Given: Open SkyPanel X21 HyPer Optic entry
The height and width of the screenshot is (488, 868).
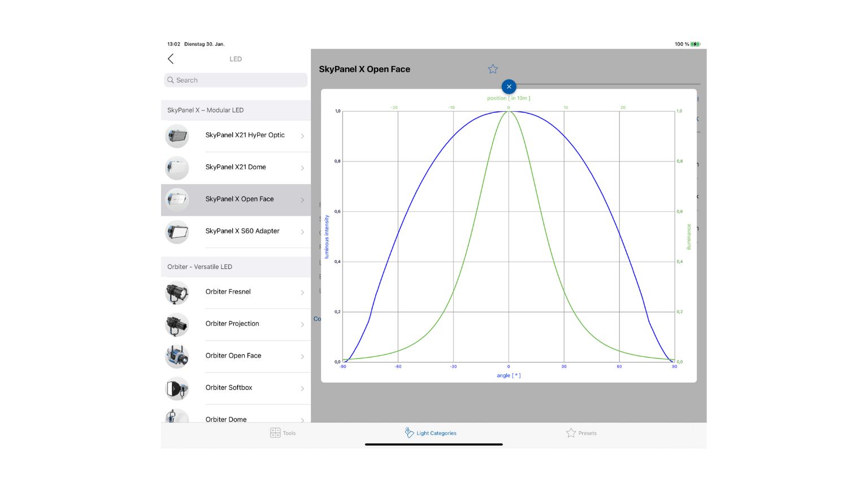Looking at the screenshot, I should pos(236,136).
